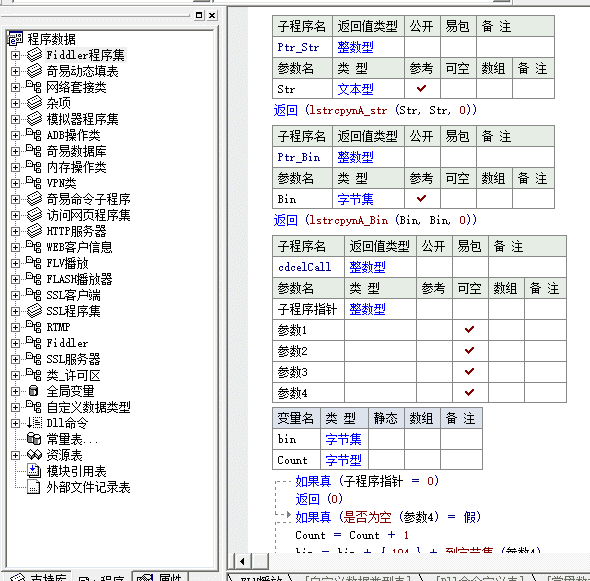Expand the Dll命令 tree node

pyautogui.click(x=15, y=423)
